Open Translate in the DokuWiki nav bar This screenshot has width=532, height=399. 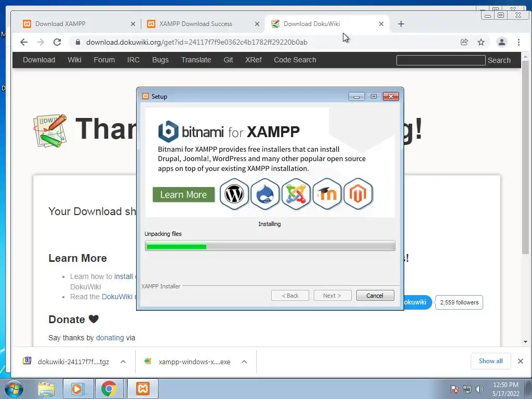[x=196, y=60]
